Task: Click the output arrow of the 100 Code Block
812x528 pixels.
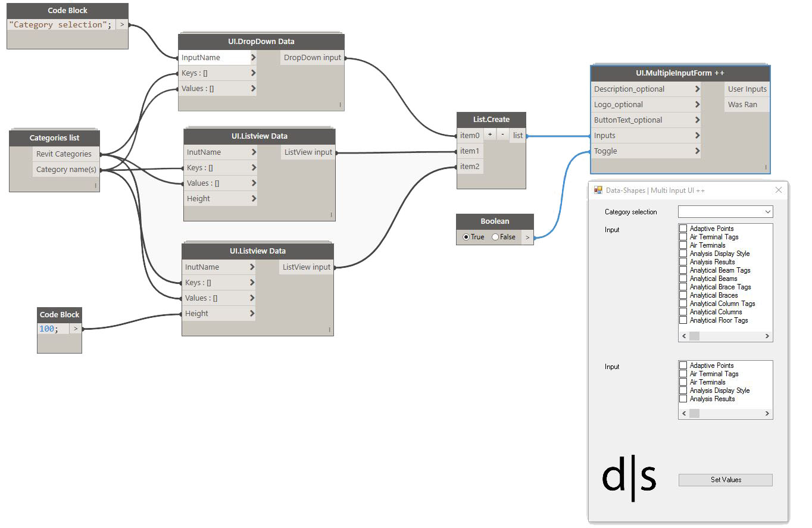Action: [76, 329]
